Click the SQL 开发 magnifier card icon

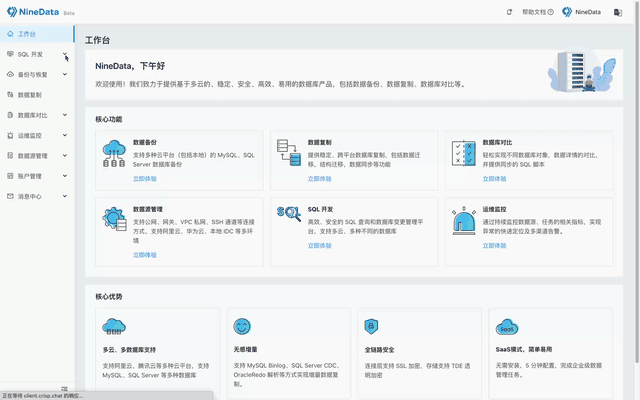[289, 214]
